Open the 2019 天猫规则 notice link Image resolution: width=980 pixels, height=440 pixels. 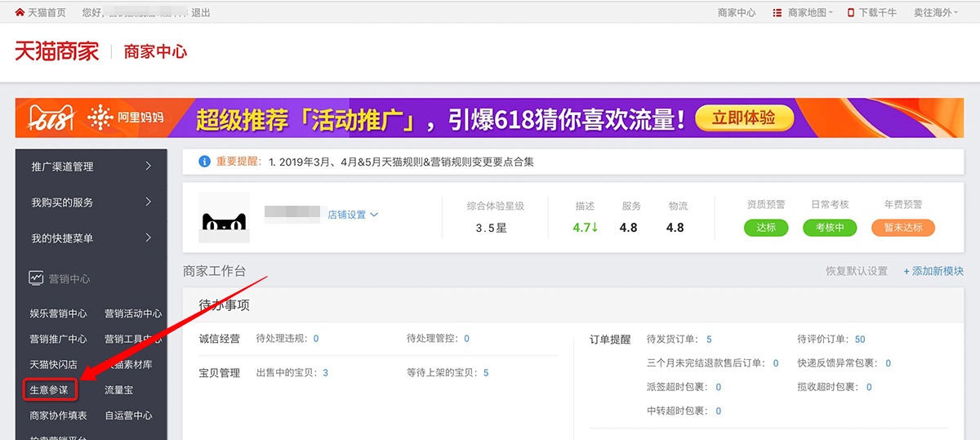coord(401,162)
